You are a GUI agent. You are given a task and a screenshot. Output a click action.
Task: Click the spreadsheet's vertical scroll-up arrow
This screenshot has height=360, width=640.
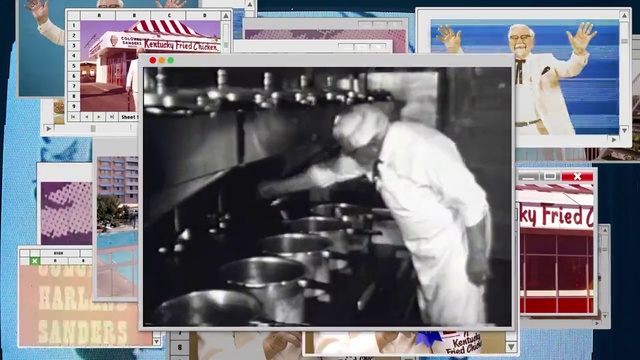point(225,16)
